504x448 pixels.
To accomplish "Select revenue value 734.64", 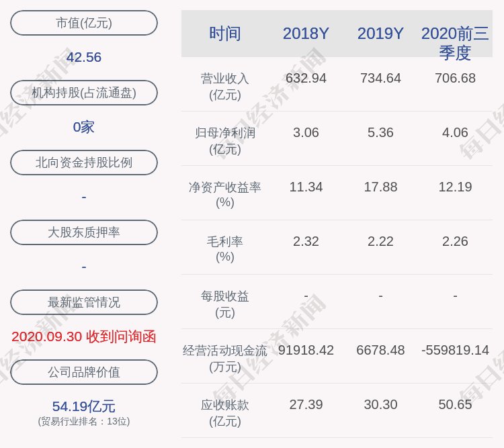I will click(x=380, y=78).
